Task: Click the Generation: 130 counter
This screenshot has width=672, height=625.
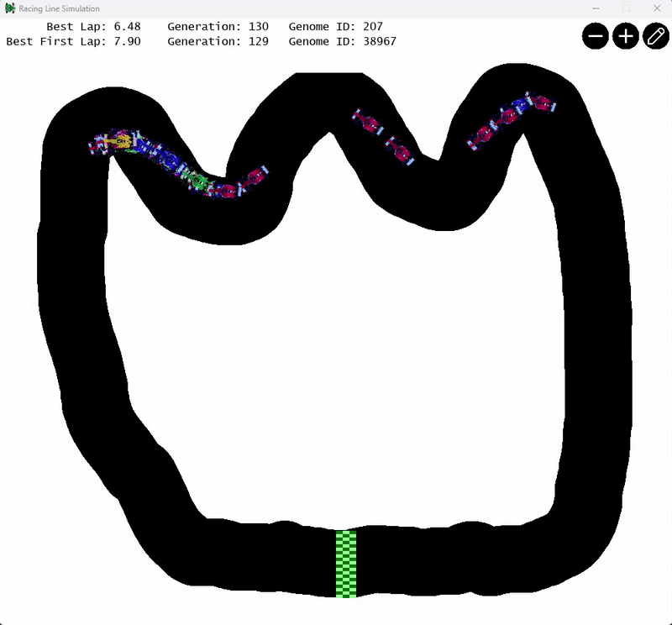Action: pyautogui.click(x=217, y=26)
